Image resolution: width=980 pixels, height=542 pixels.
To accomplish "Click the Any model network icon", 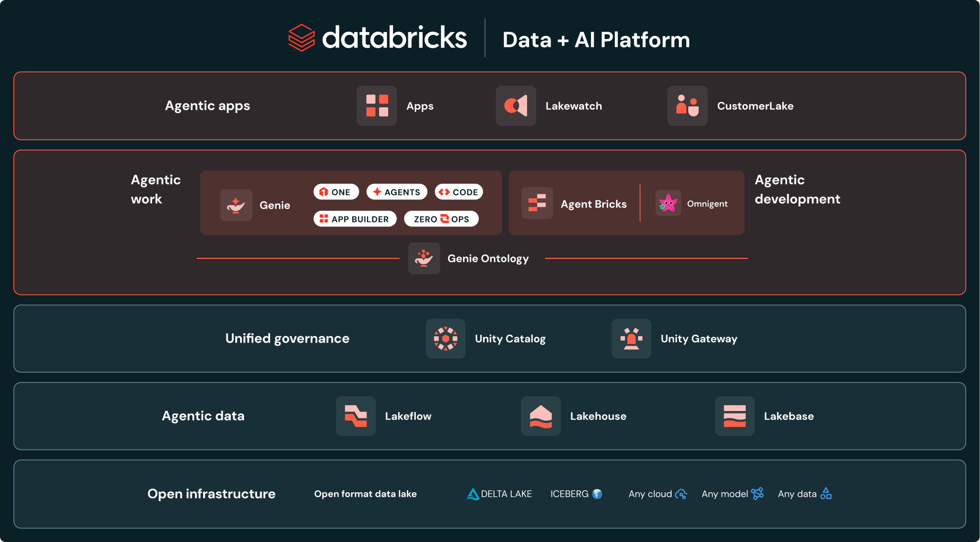I will click(x=758, y=493).
